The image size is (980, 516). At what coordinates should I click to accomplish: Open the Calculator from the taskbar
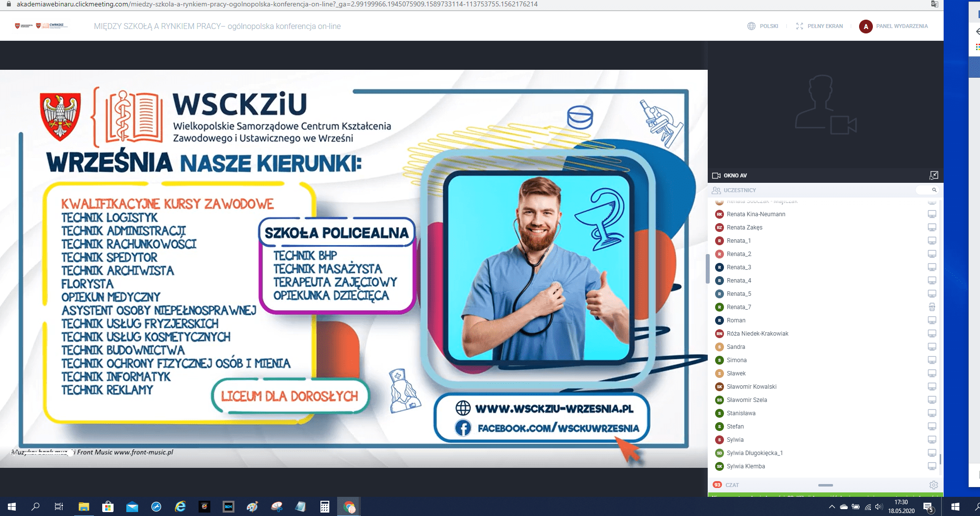pyautogui.click(x=324, y=507)
